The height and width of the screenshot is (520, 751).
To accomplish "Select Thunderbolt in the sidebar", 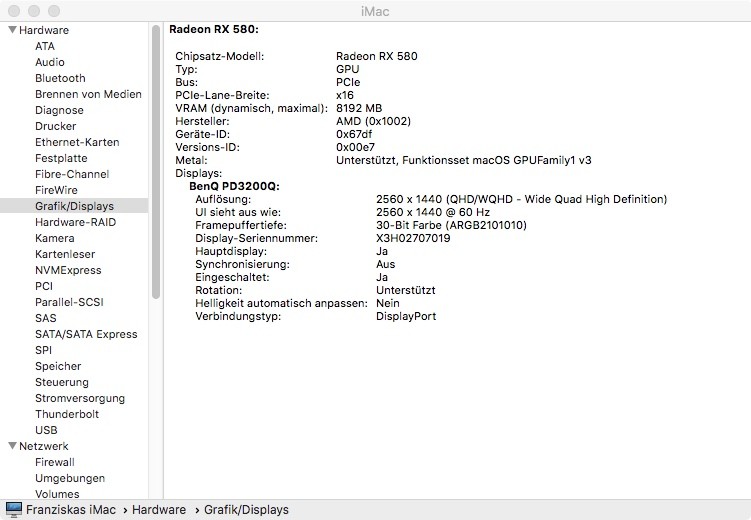I will (67, 414).
